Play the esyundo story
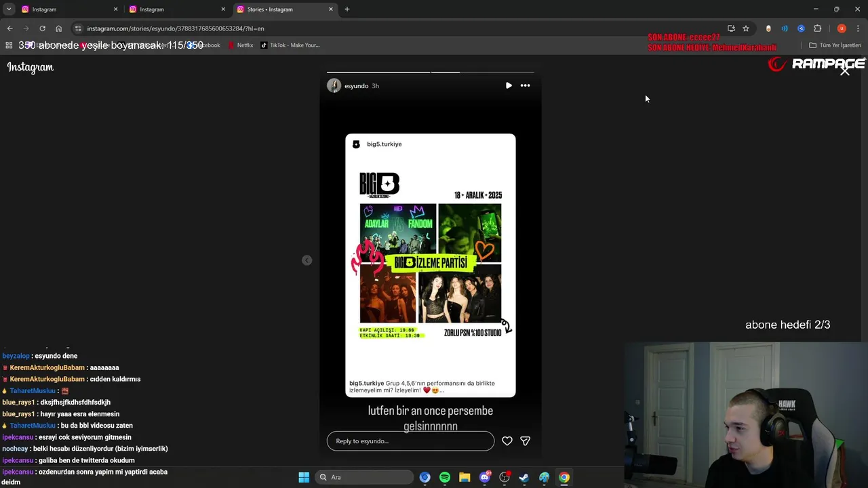Screen dimensions: 868x488 coord(509,85)
